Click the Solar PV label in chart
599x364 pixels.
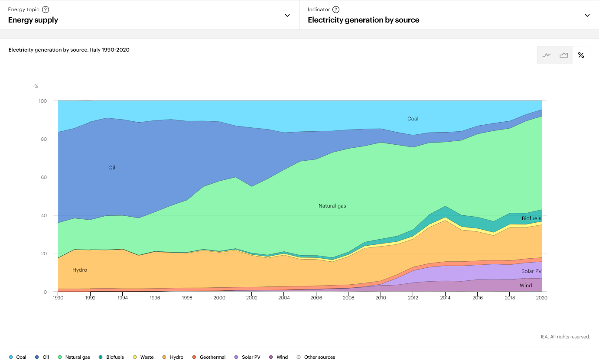click(x=531, y=271)
